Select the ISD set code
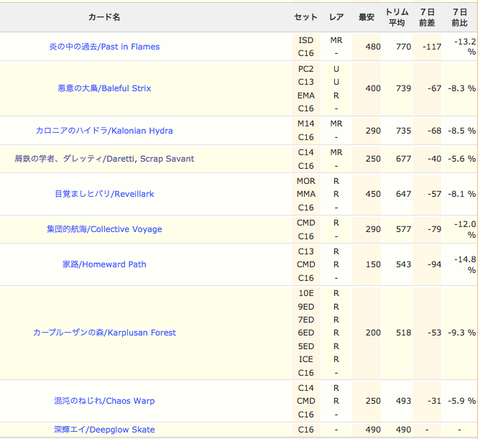This screenshot has height=439, width=480. tap(306, 40)
